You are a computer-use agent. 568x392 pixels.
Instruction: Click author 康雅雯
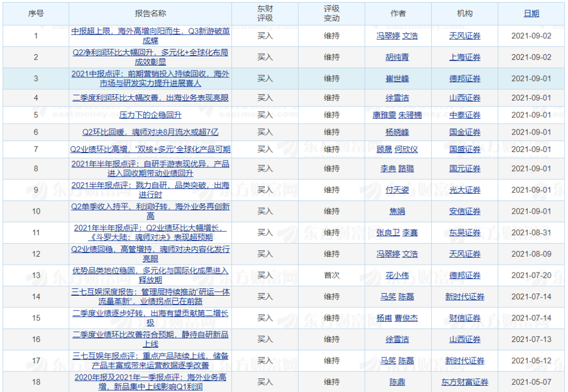[384, 115]
